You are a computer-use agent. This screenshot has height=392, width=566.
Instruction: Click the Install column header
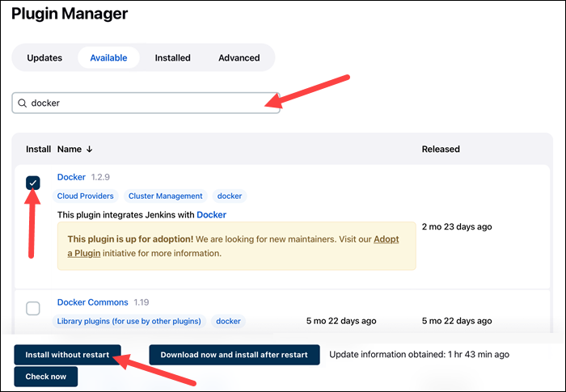pos(38,149)
